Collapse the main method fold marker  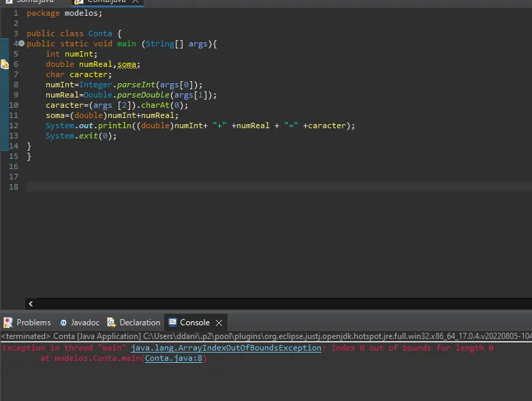tap(21, 44)
